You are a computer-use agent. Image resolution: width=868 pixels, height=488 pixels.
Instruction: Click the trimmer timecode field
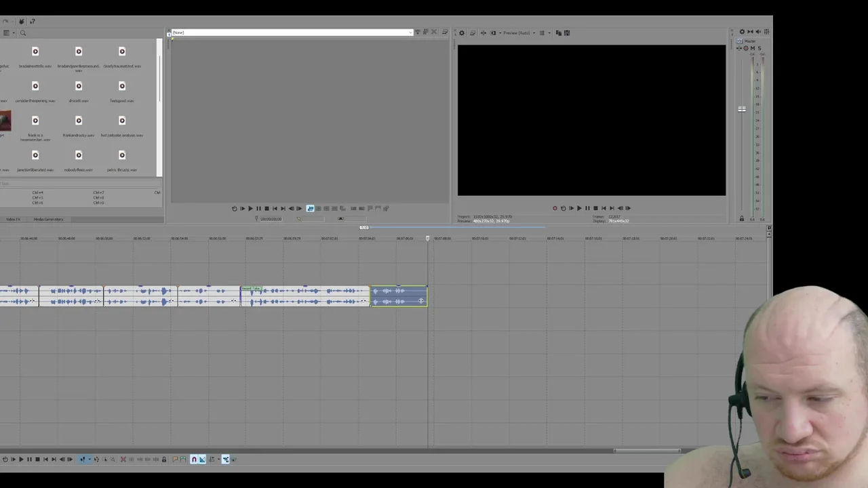271,219
